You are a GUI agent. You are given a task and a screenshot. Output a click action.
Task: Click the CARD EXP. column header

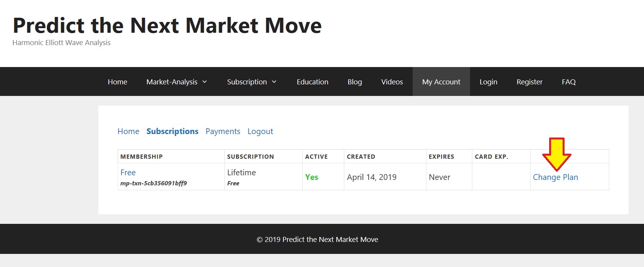[492, 157]
